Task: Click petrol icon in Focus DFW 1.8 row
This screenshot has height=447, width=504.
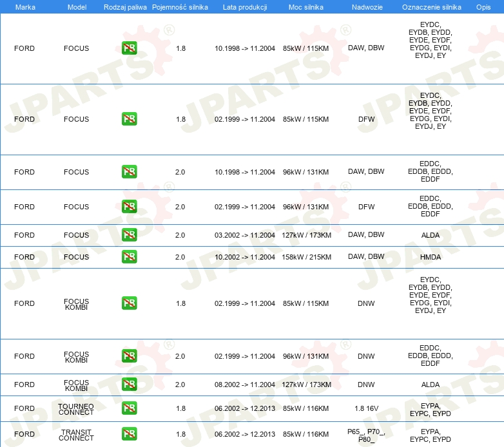Action: (x=129, y=119)
